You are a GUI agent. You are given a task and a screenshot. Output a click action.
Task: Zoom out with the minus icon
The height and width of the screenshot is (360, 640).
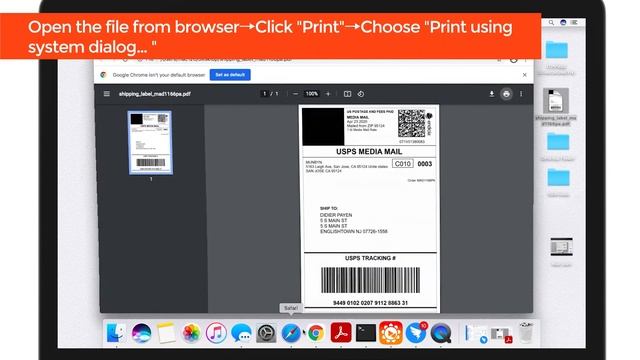tap(296, 94)
